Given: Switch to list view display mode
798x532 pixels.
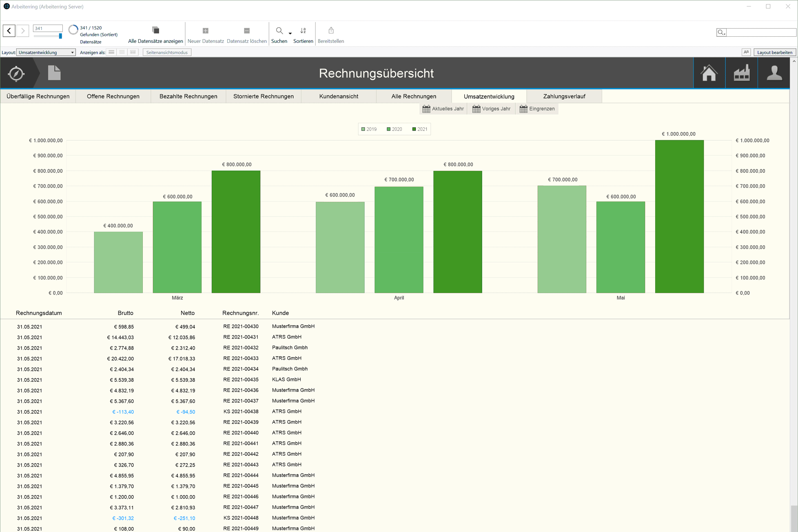Looking at the screenshot, I should (x=122, y=52).
